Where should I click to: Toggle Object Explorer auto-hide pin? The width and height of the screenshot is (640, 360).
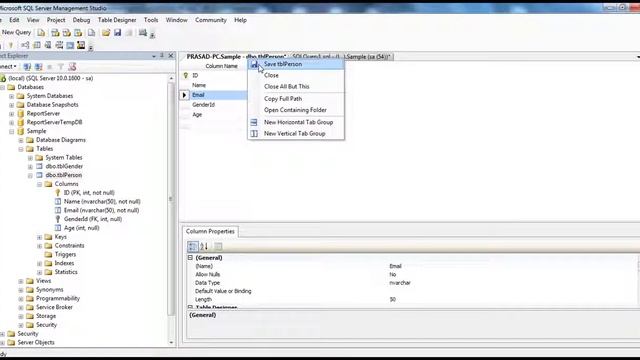(x=162, y=56)
